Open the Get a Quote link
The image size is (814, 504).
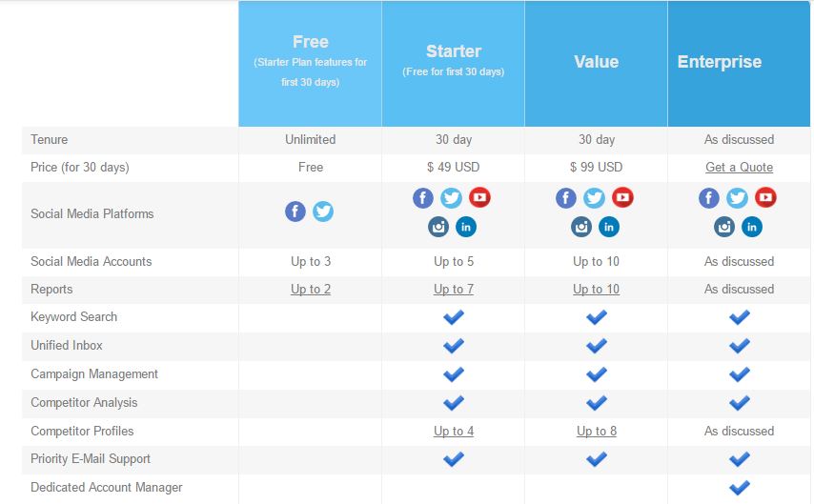740,167
